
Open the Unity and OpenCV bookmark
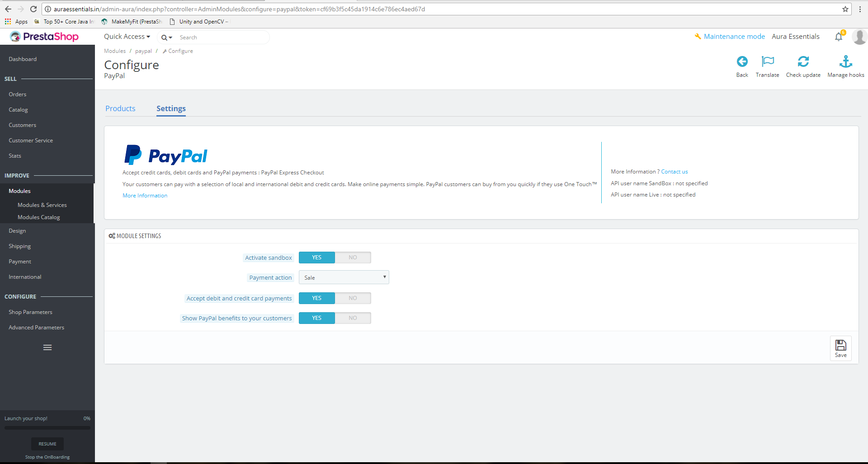point(199,22)
